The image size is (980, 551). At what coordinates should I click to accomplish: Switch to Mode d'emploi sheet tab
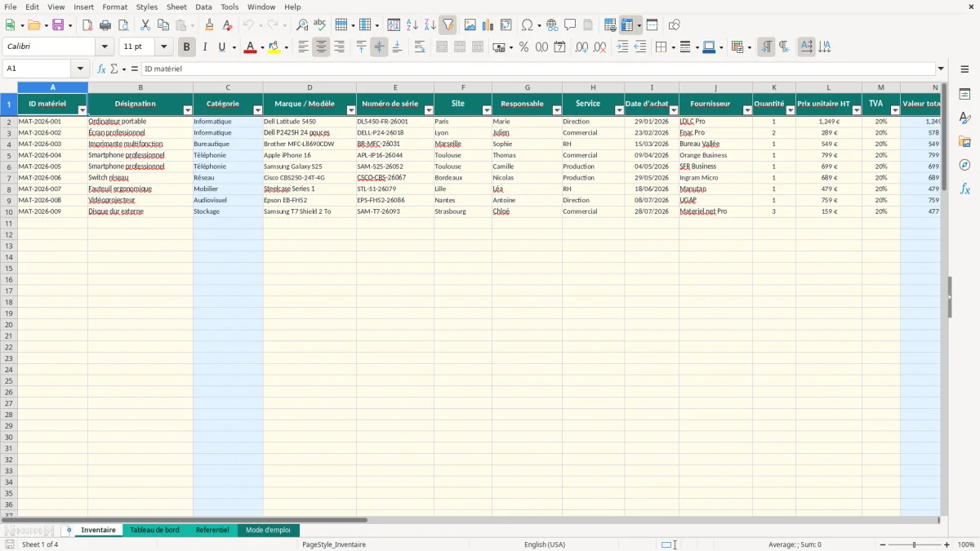pos(268,531)
